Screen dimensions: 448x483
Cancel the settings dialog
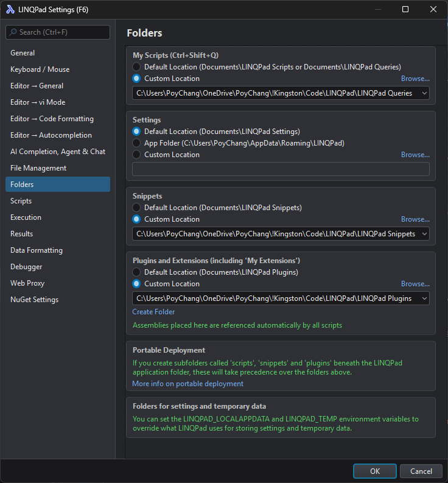tap(421, 471)
